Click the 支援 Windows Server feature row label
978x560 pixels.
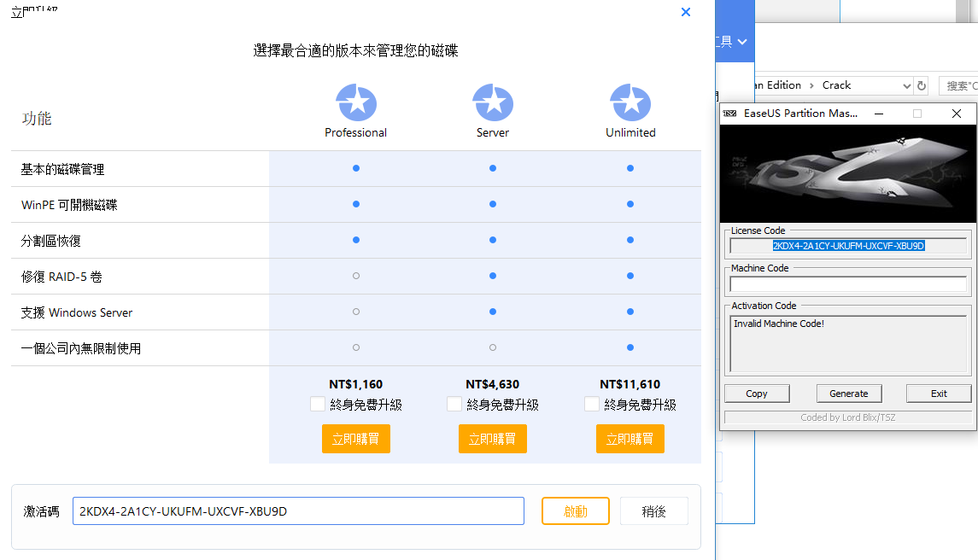pos(77,312)
